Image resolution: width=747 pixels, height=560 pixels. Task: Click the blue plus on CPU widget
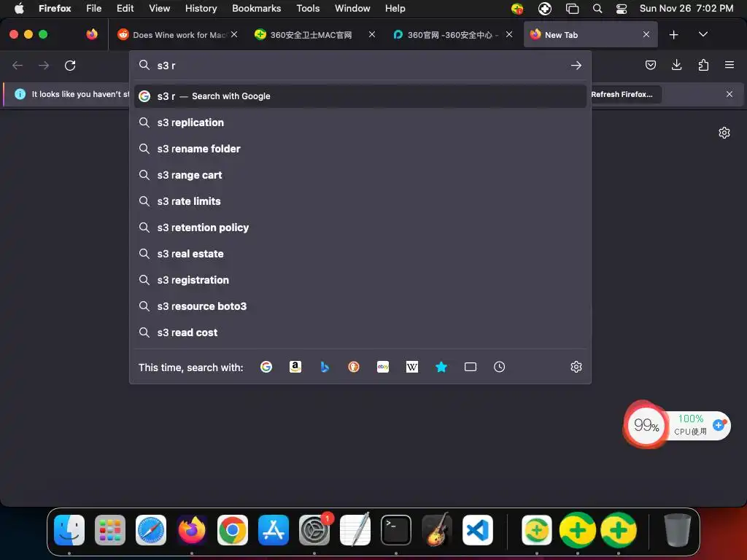click(x=719, y=425)
